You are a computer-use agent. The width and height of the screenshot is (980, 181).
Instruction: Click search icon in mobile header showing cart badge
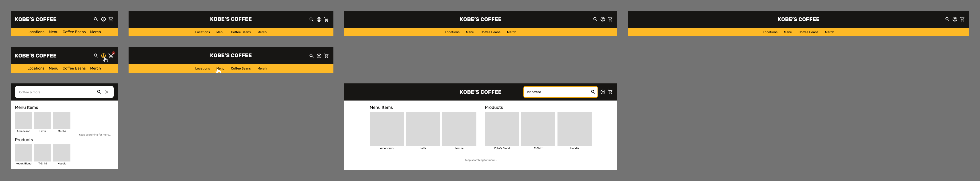96,56
